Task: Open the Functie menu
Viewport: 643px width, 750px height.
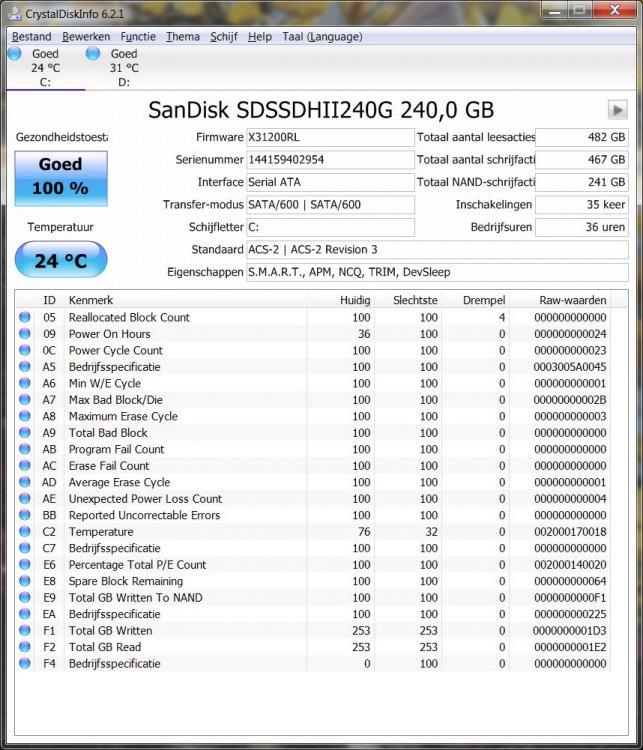Action: pos(138,37)
